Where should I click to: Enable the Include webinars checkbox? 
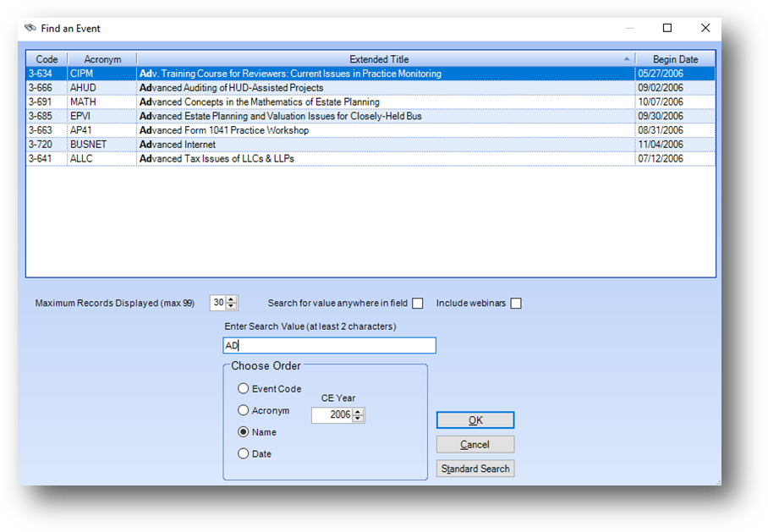click(x=516, y=304)
